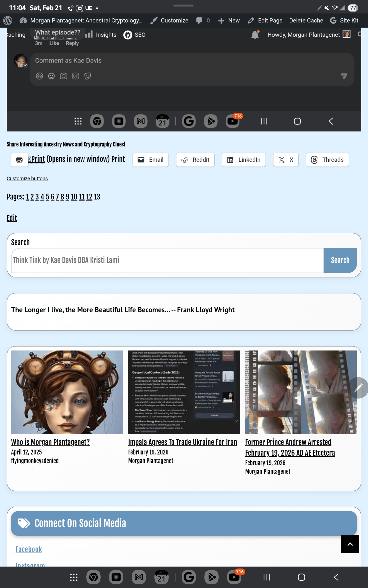Share the post via Reddit button
This screenshot has height=588, width=368.
[x=195, y=160]
